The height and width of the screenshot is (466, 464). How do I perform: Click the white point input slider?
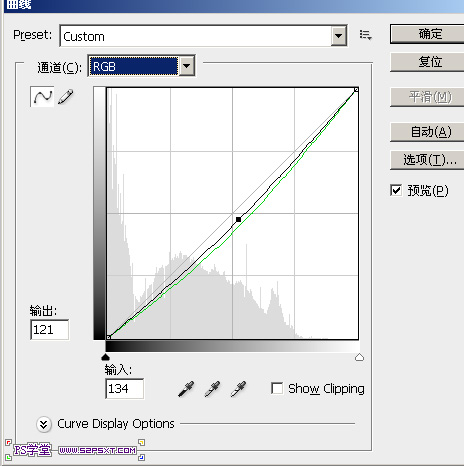click(x=359, y=357)
